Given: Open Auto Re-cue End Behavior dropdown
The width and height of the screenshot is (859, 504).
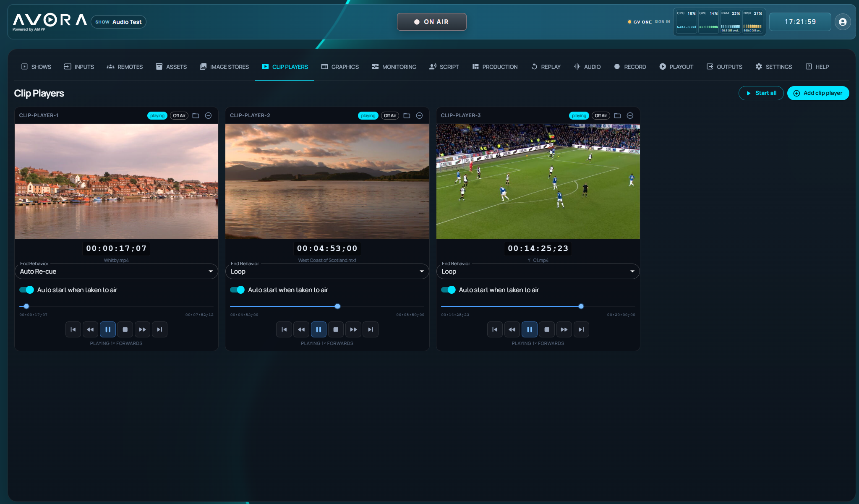Looking at the screenshot, I should click(116, 272).
